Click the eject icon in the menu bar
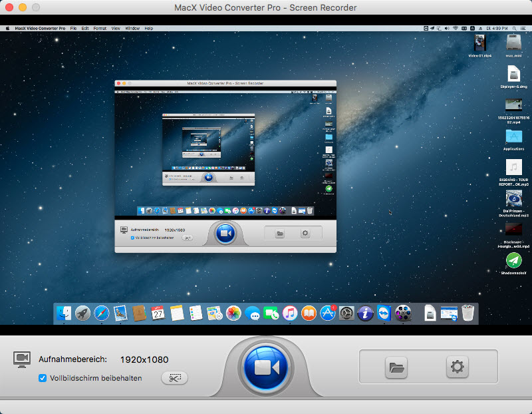The image size is (532, 414). coord(480,29)
